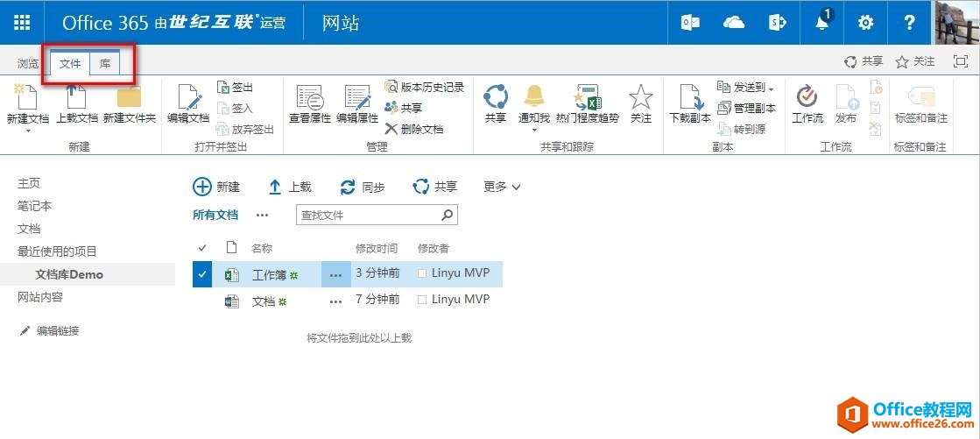Open Outlook from the header bar
The width and height of the screenshot is (980, 439).
pyautogui.click(x=690, y=23)
